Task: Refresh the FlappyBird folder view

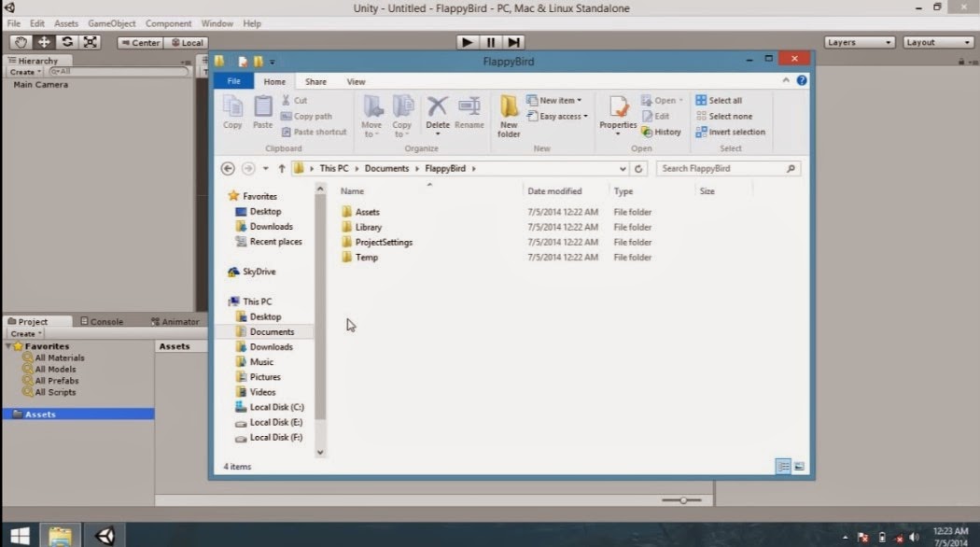Action: pyautogui.click(x=638, y=168)
